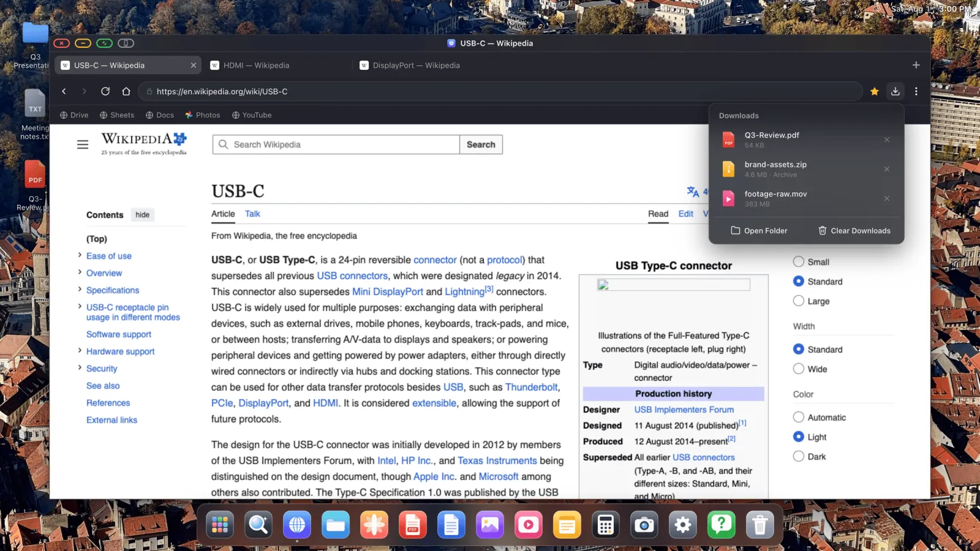Select Standard text size option
The image size is (980, 551).
(x=799, y=281)
